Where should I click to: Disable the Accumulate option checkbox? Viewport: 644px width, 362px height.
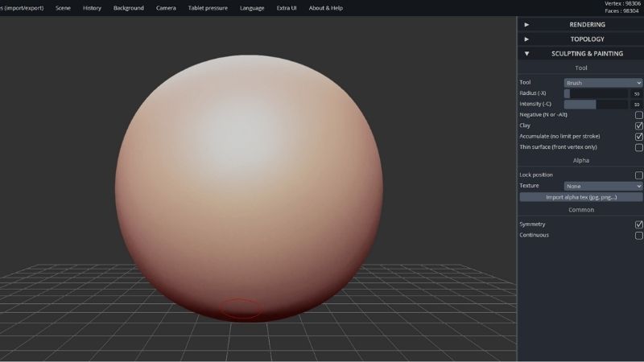[x=639, y=137]
